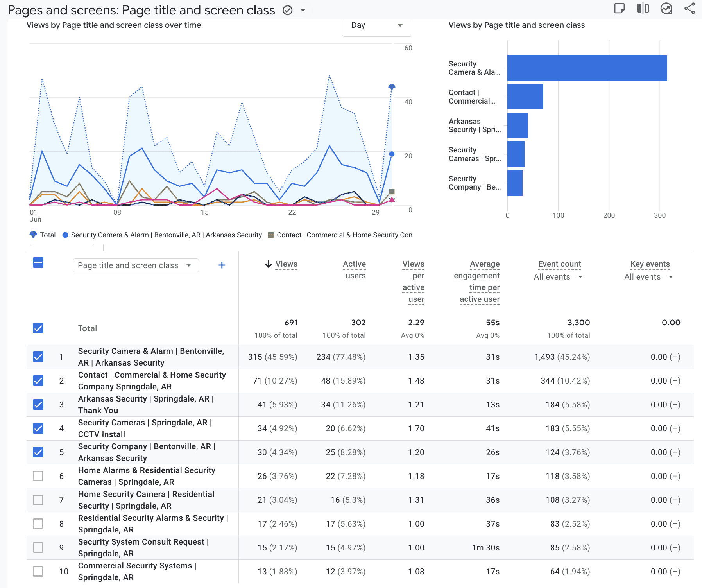This screenshot has width=702, height=588.
Task: Check row 6 Home Alarms checkbox
Action: pos(38,476)
